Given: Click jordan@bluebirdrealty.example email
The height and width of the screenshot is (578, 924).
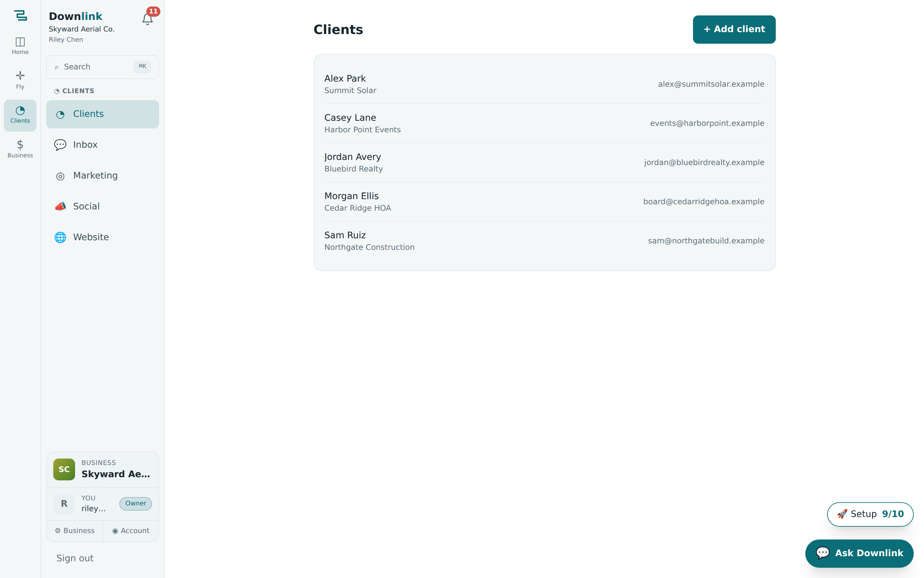Looking at the screenshot, I should click(704, 162).
